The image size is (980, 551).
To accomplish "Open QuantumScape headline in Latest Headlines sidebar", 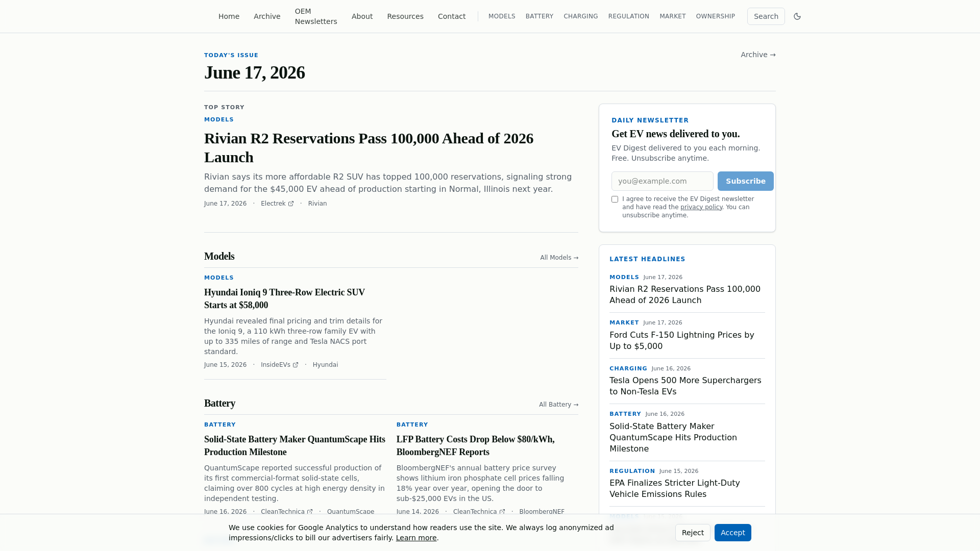I will point(673,437).
